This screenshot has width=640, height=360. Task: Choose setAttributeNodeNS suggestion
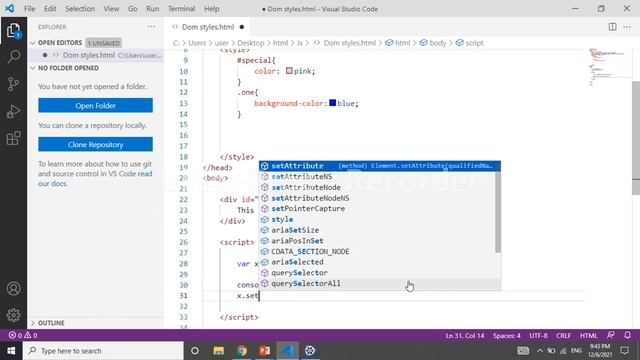[x=377, y=198]
